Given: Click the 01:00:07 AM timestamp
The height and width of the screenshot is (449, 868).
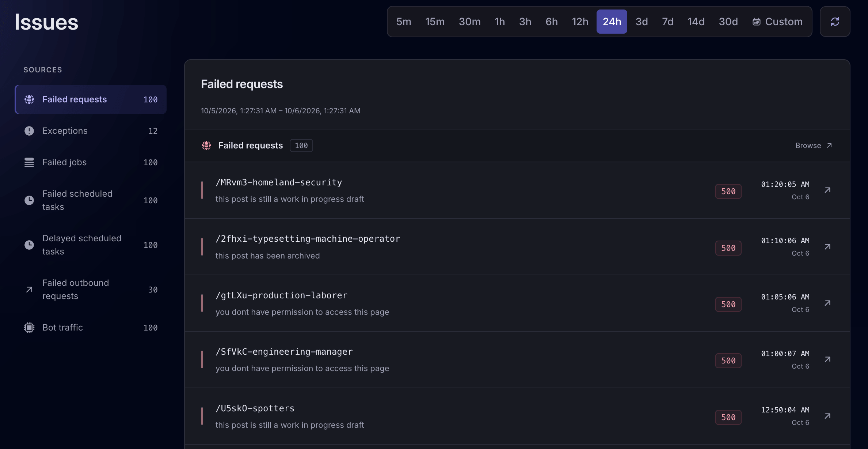Looking at the screenshot, I should (x=785, y=354).
